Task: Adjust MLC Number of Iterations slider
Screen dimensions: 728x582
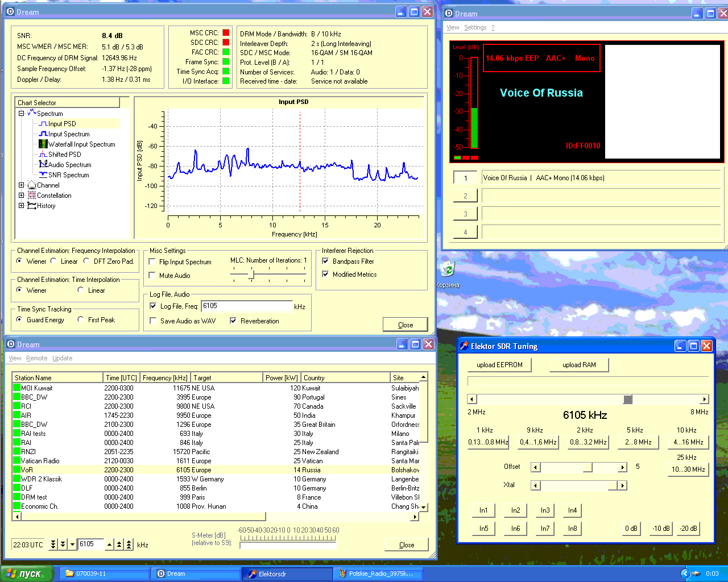Action: point(251,275)
